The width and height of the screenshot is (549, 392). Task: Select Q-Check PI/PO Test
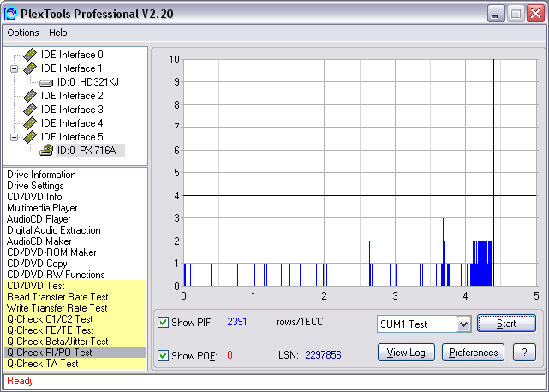click(75, 353)
